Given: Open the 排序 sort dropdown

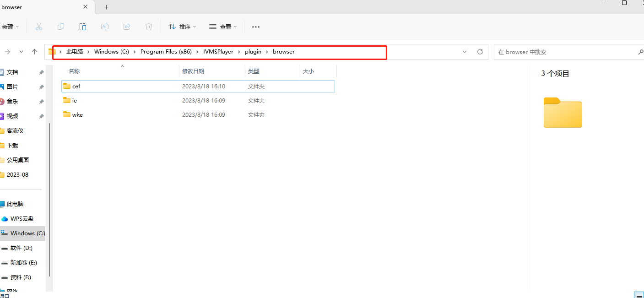Looking at the screenshot, I should tap(182, 27).
